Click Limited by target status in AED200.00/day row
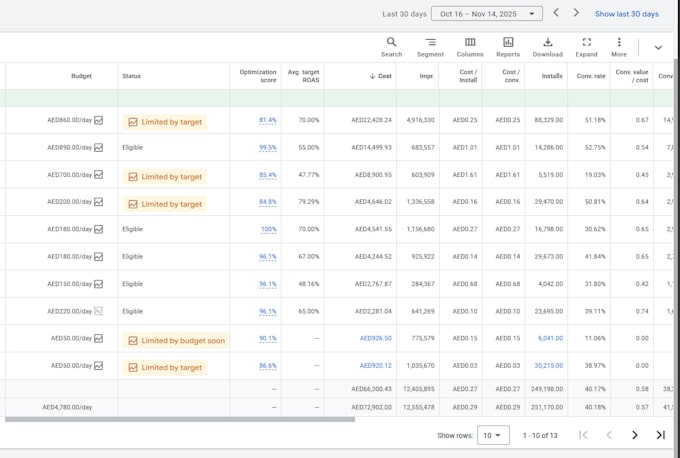 point(165,204)
